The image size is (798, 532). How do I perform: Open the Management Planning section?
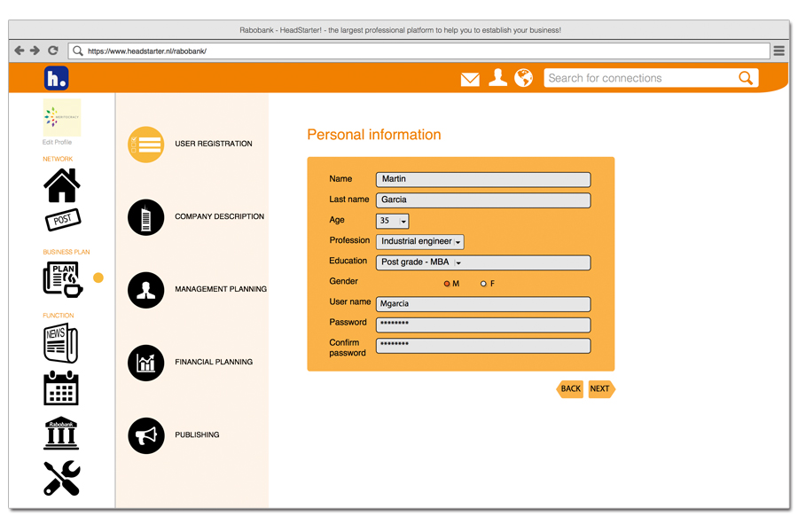tap(145, 290)
